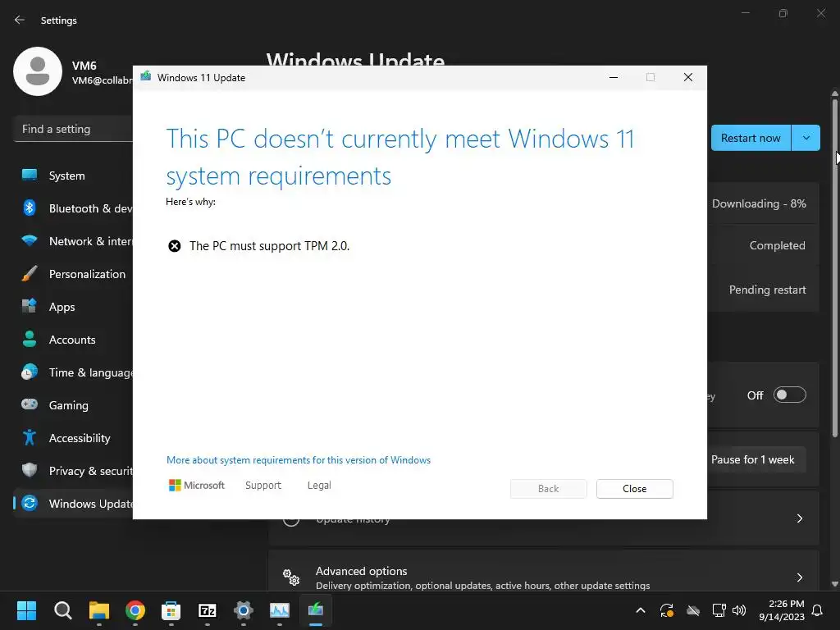Viewport: 840px width, 630px height.
Task: Click the Windows Update sync icon in sidebar
Action: pyautogui.click(x=30, y=503)
